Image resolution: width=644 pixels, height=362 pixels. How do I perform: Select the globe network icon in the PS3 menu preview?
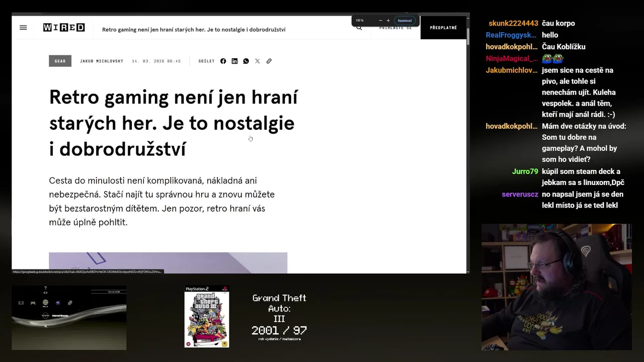tap(45, 302)
